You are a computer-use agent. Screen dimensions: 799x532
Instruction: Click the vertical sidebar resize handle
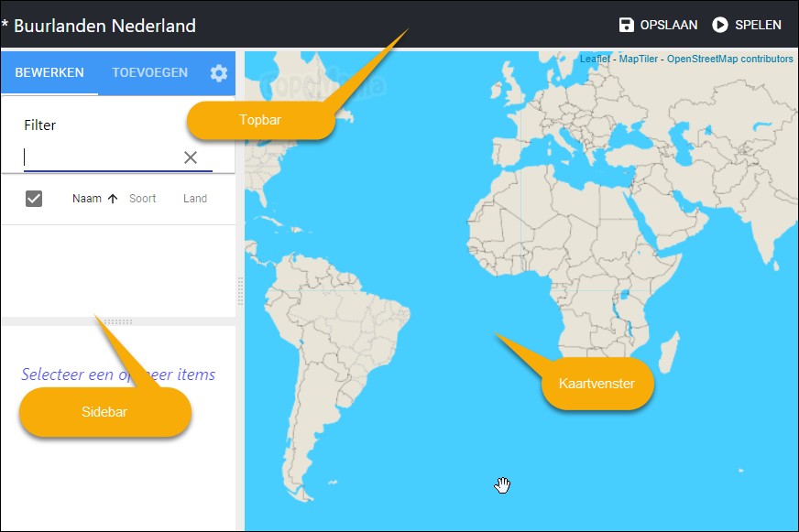click(240, 291)
